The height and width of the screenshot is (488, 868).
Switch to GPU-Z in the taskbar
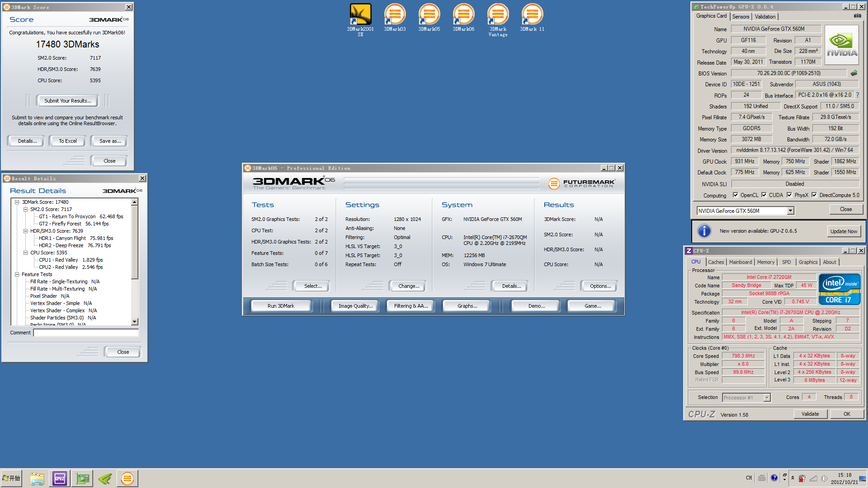(82, 479)
